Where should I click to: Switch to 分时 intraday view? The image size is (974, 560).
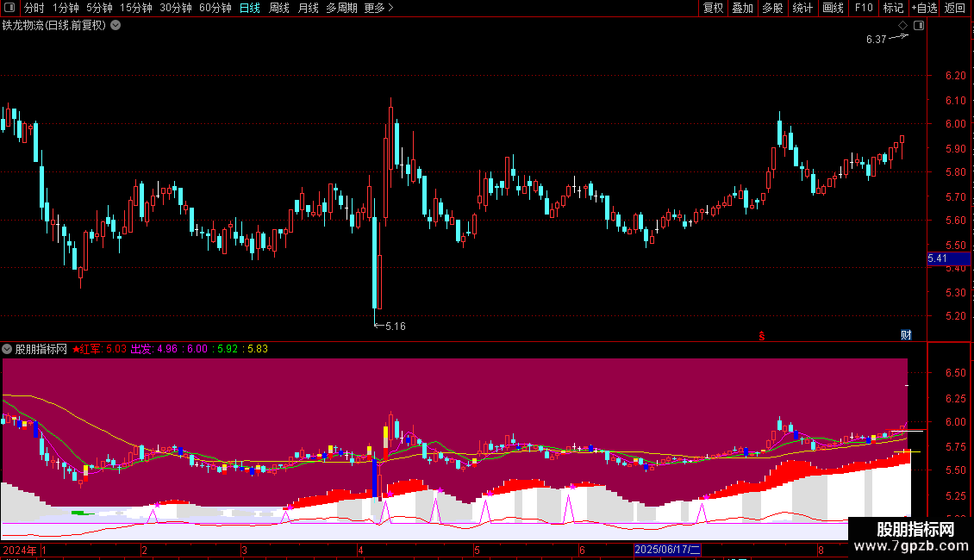point(34,8)
